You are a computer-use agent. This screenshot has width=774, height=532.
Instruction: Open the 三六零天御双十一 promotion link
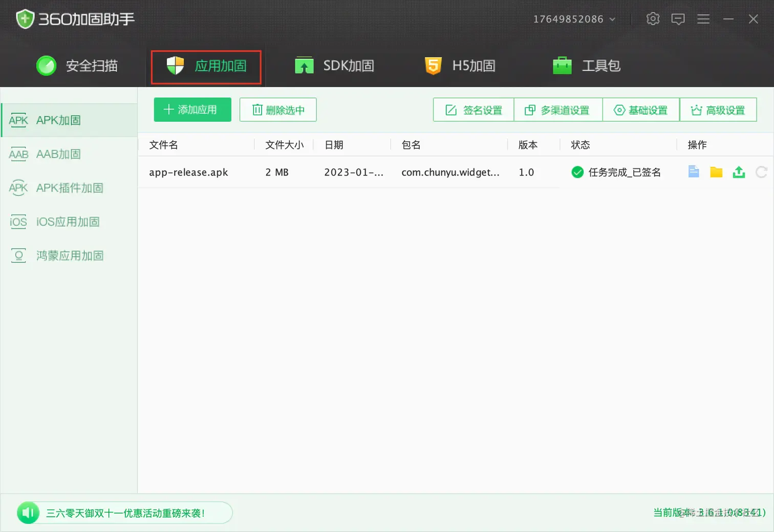[125, 513]
